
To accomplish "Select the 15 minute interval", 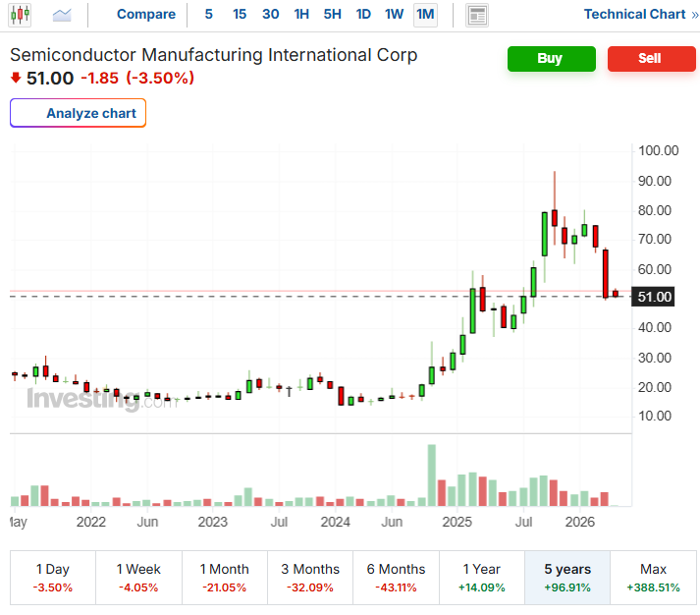I will coord(240,15).
